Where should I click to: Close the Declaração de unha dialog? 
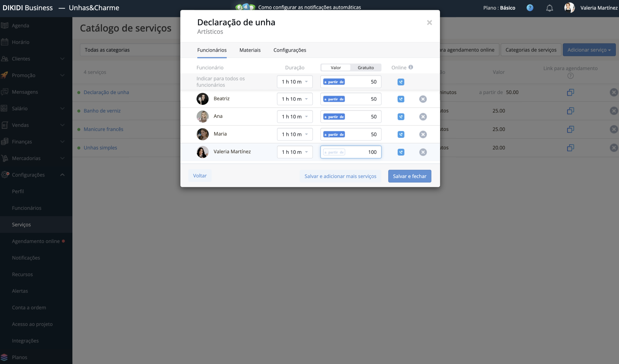click(429, 23)
